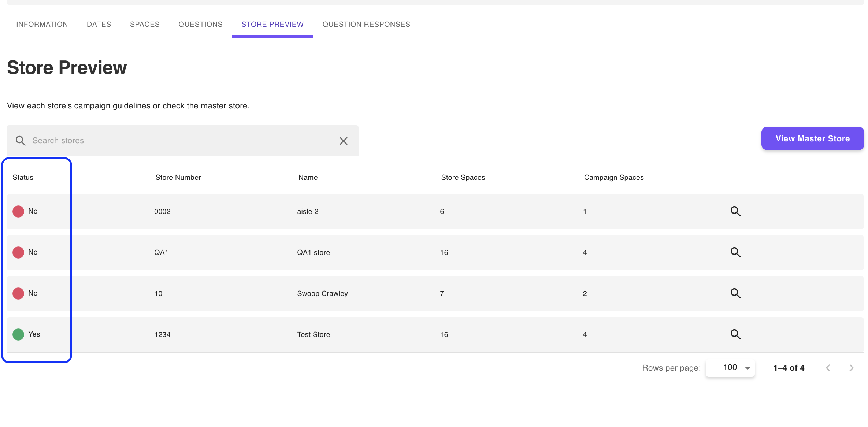Go to Questions tab
Image resolution: width=868 pixels, height=427 pixels.
click(200, 24)
